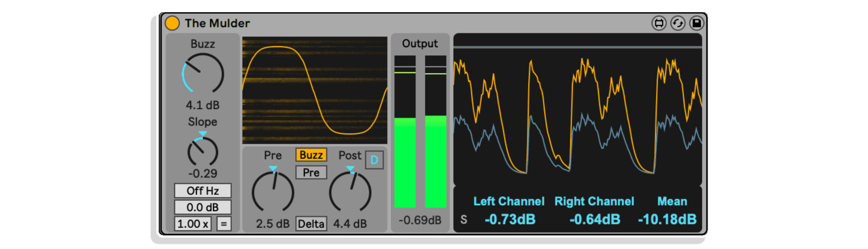Click the show/hide device view icon
Image resolution: width=868 pixels, height=249 pixels.
point(659,23)
